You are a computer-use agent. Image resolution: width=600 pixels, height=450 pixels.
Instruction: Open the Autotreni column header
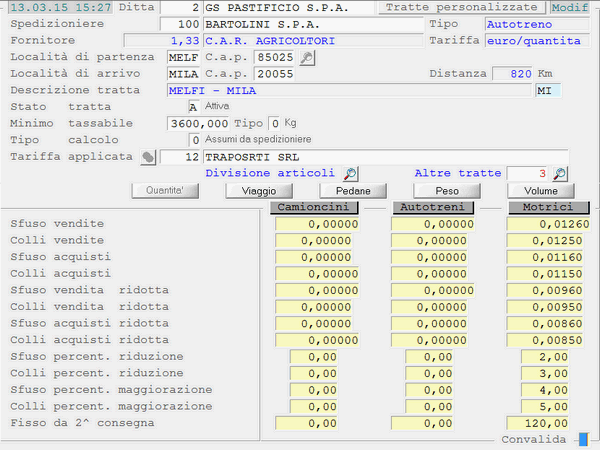coord(433,207)
